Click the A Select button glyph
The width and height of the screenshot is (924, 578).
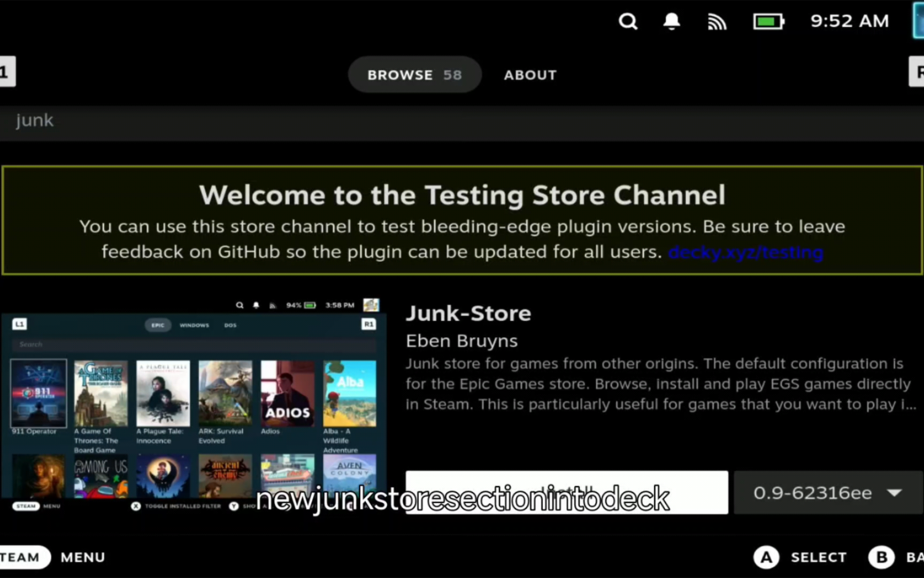(766, 557)
